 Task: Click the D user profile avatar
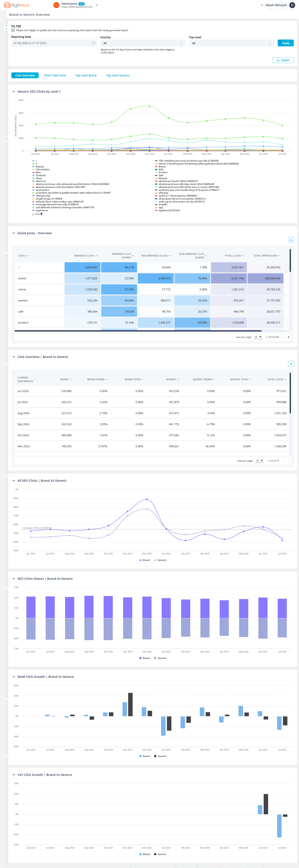pos(292,5)
